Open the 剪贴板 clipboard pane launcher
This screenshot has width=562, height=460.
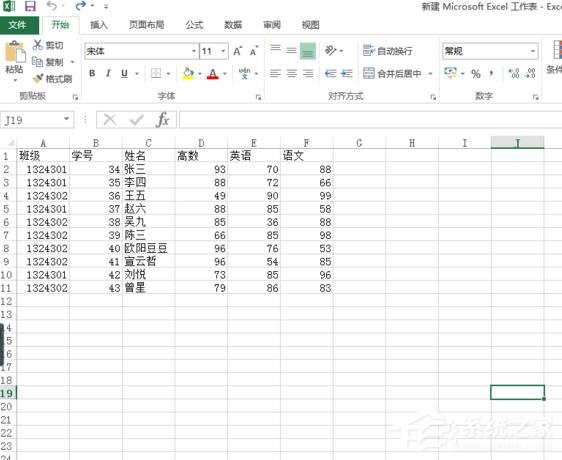coord(75,97)
